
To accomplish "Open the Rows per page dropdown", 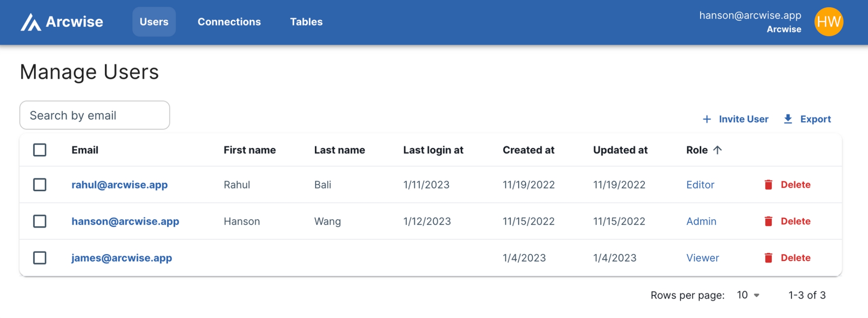I will pos(748,295).
